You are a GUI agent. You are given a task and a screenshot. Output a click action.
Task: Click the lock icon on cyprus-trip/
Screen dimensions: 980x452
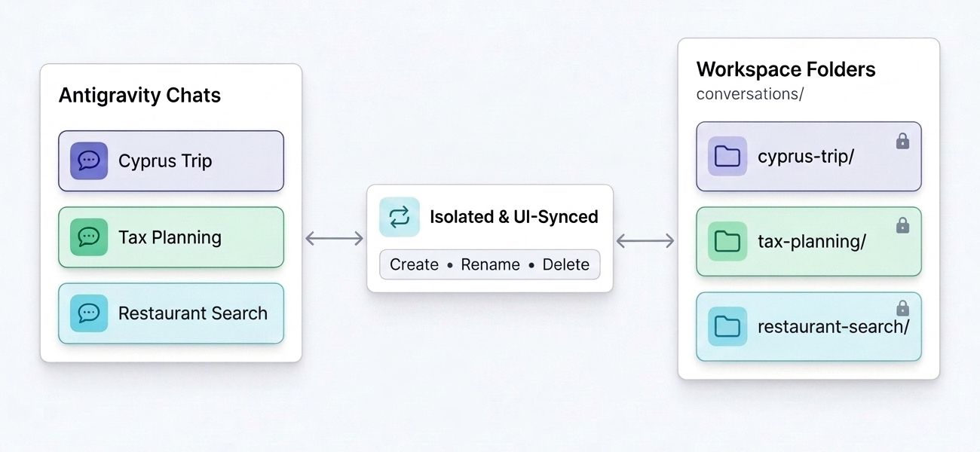(x=902, y=141)
